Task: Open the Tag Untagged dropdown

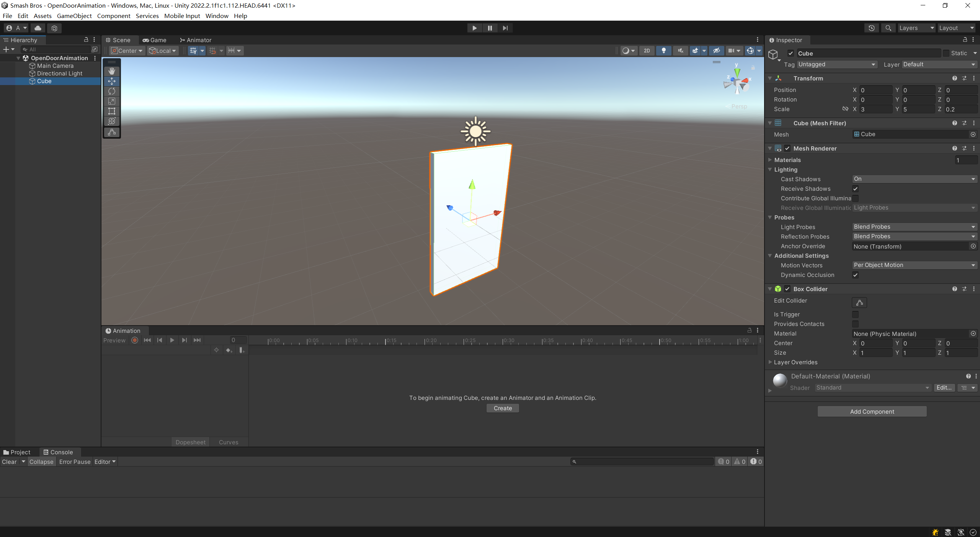Action: coord(837,64)
